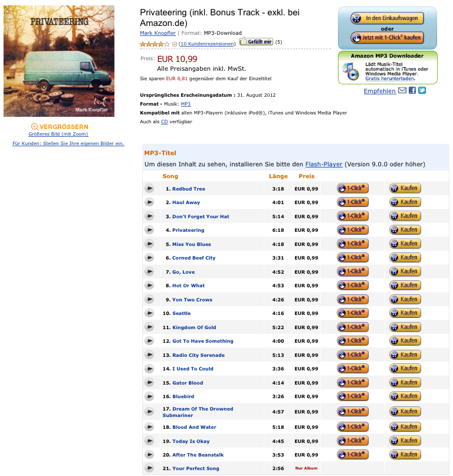Play preview of Seattle
The width and height of the screenshot is (453, 476).
click(149, 313)
